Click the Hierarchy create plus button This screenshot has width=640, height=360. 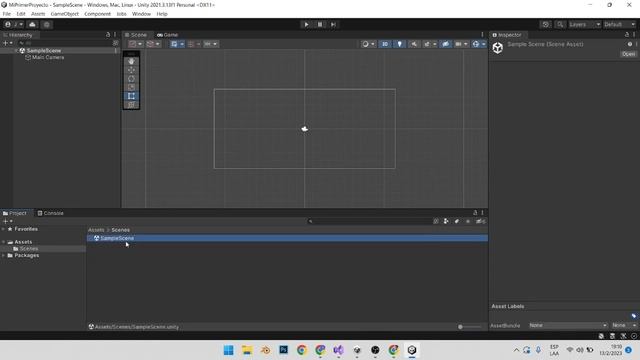[x=7, y=43]
